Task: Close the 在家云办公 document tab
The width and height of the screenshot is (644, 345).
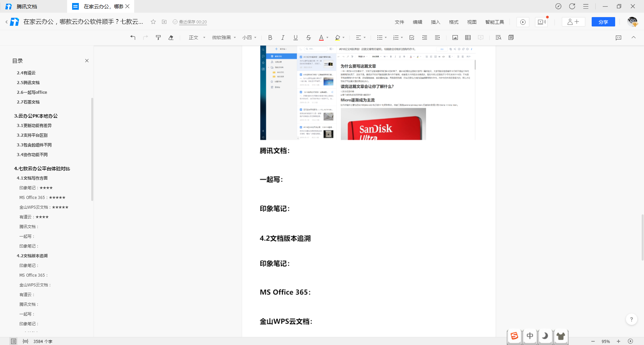Action: click(127, 6)
